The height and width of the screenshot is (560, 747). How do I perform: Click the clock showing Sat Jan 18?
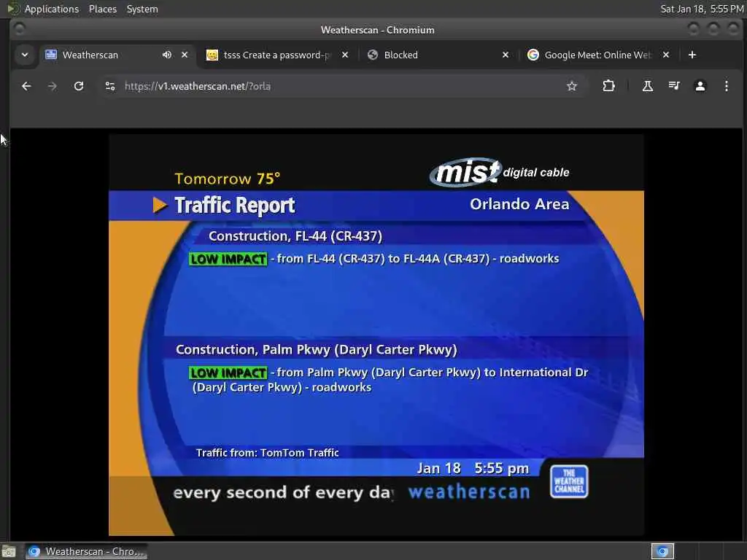[702, 9]
